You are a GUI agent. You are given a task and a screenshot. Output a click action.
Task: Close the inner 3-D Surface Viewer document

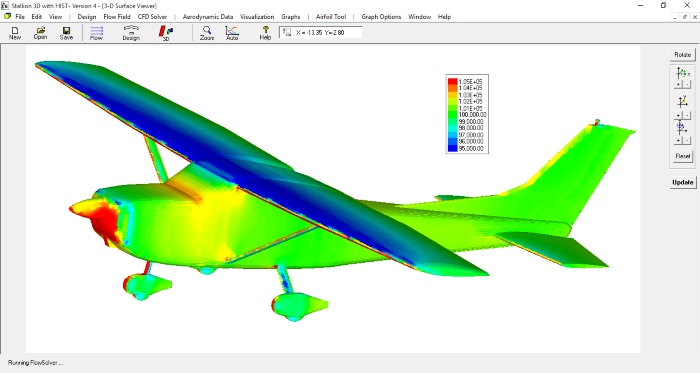tap(695, 17)
